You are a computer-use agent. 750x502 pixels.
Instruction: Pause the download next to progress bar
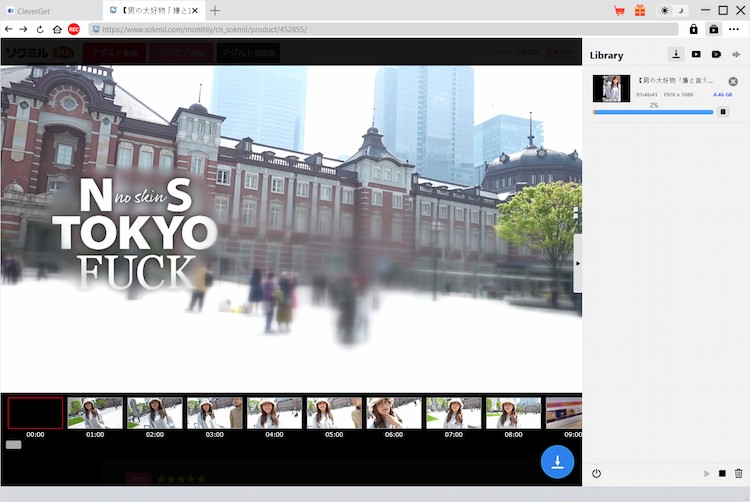coord(723,112)
